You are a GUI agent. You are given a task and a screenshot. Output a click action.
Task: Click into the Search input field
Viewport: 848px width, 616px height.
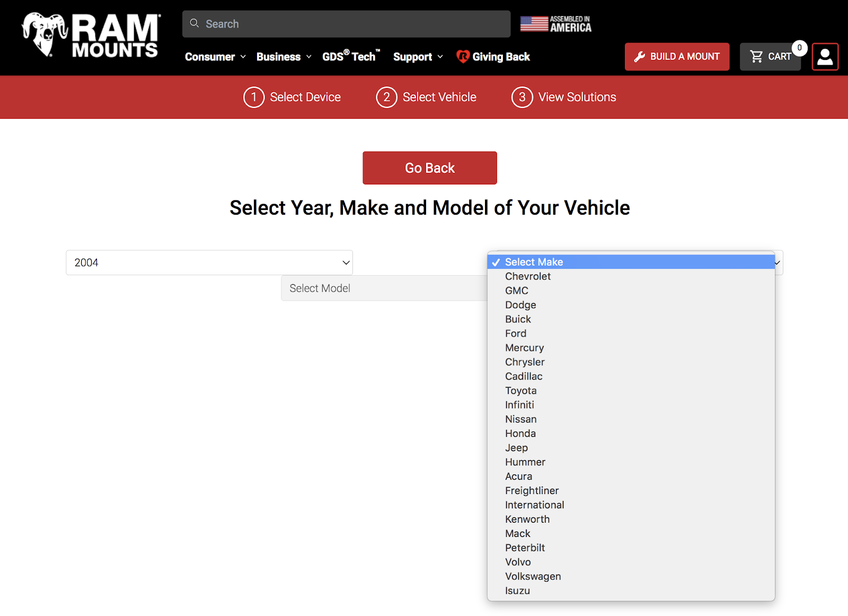[347, 24]
